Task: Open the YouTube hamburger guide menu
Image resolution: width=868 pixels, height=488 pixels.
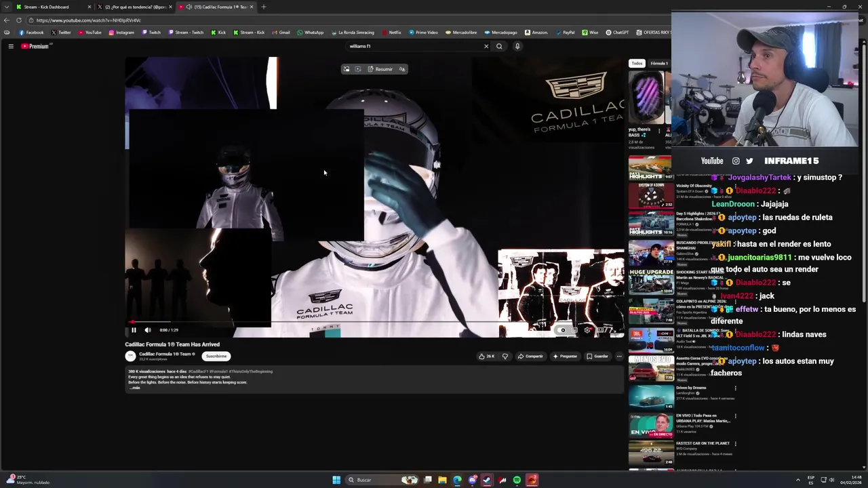Action: pos(11,46)
